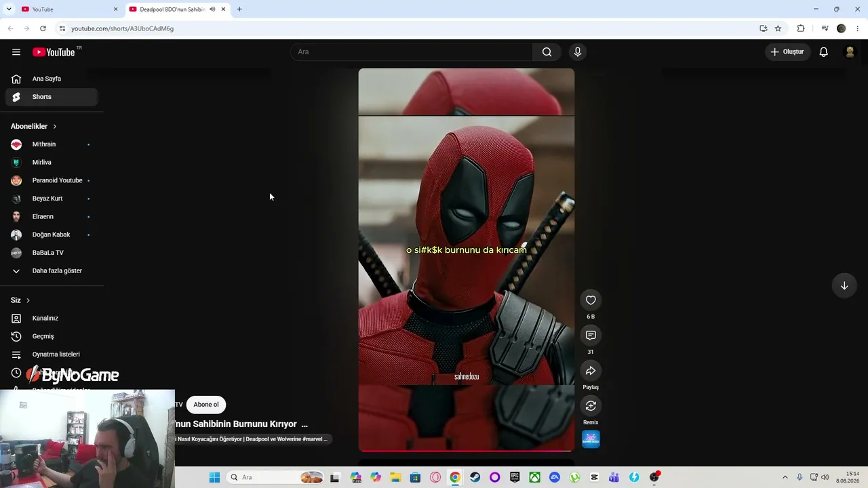The width and height of the screenshot is (868, 488).
Task: Open Chrome three-dot menu
Action: click(858, 28)
